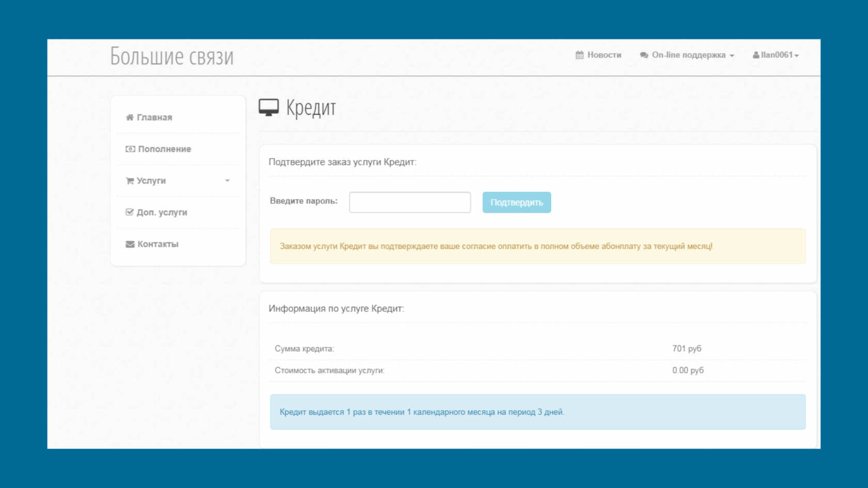Click the Информация по услуге Кредит heading

(x=336, y=308)
